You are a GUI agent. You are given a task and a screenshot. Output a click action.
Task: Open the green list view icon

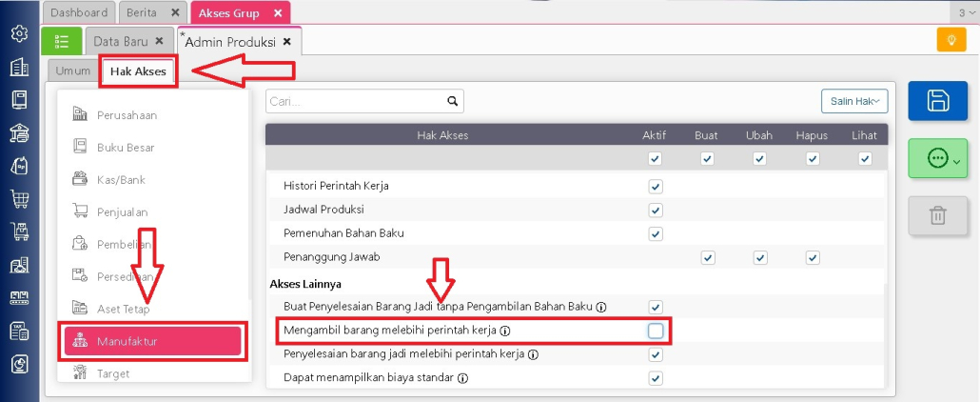pyautogui.click(x=62, y=41)
